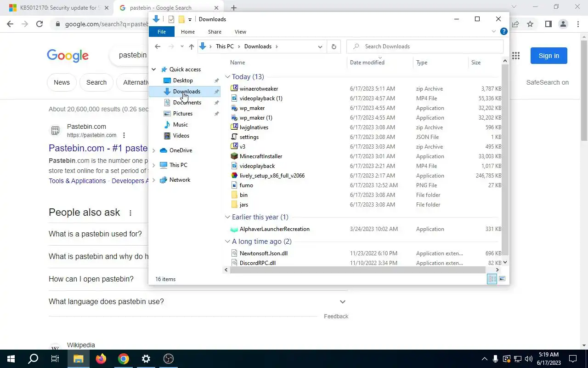Expand the OneDrive tree node
588x368 pixels.
(154, 150)
